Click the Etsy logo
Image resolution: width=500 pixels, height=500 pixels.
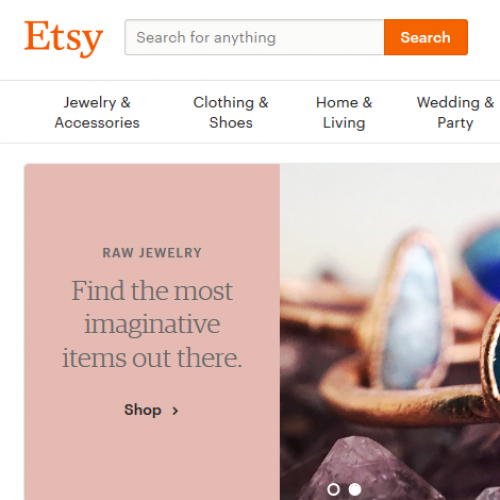(63, 38)
